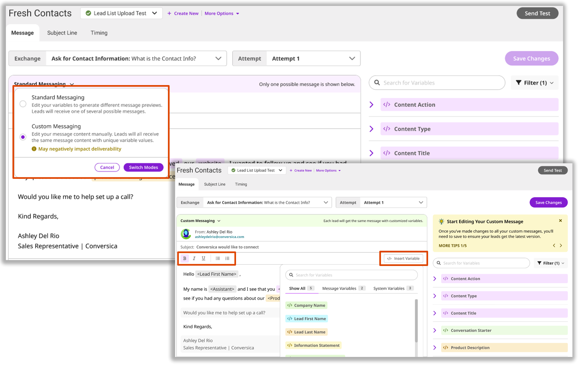The image size is (588, 368).
Task: Go to next tip arrow
Action: point(561,246)
